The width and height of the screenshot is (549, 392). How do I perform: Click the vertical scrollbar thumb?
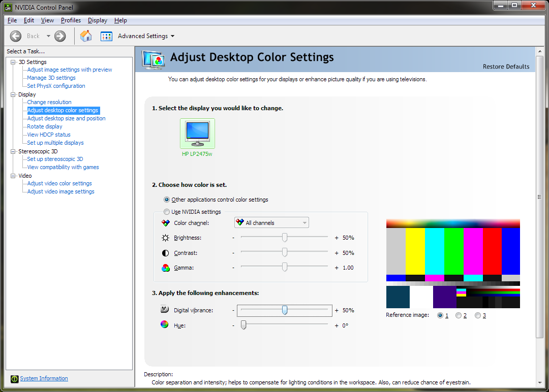click(539, 197)
